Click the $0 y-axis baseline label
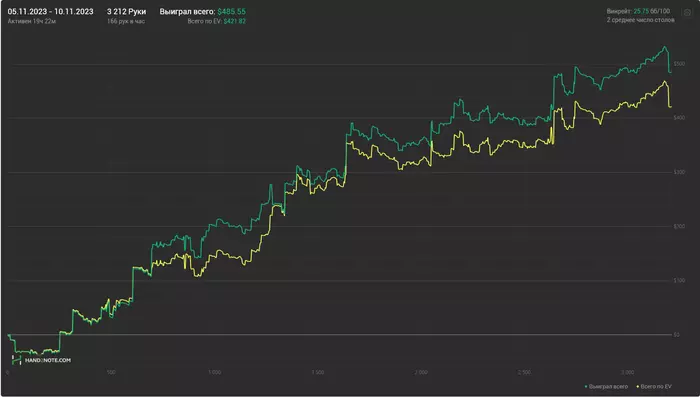This screenshot has height=397, width=700. 677,334
